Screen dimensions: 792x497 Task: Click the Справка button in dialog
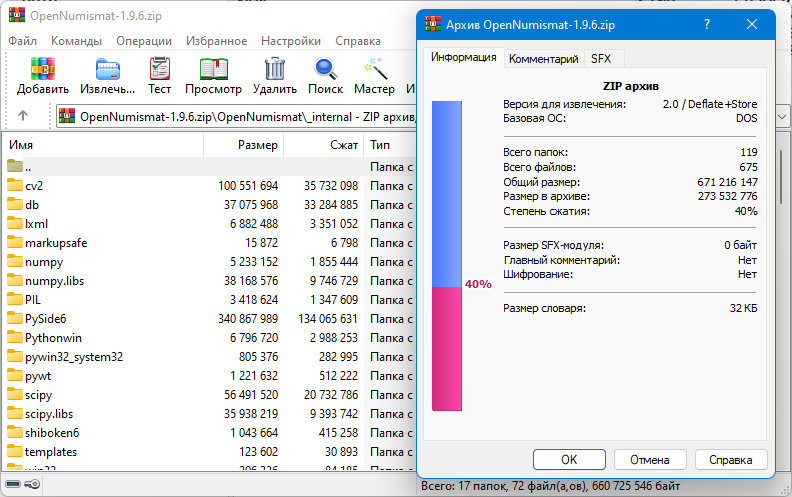click(731, 460)
